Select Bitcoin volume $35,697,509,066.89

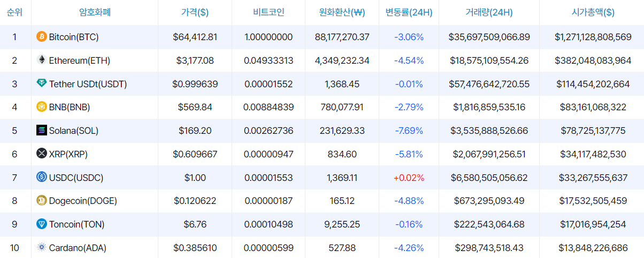tap(489, 37)
